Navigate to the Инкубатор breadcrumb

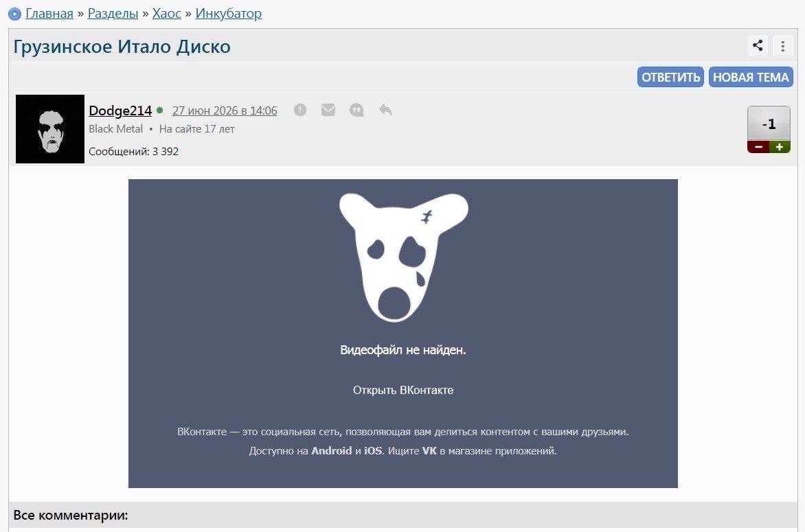click(x=229, y=13)
